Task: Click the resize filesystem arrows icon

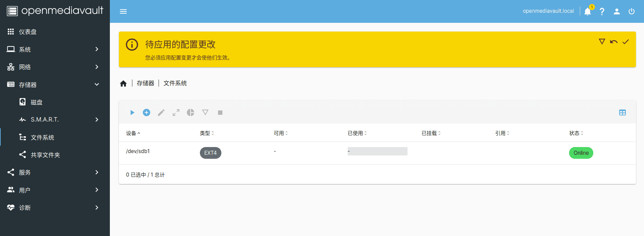Action: (176, 112)
